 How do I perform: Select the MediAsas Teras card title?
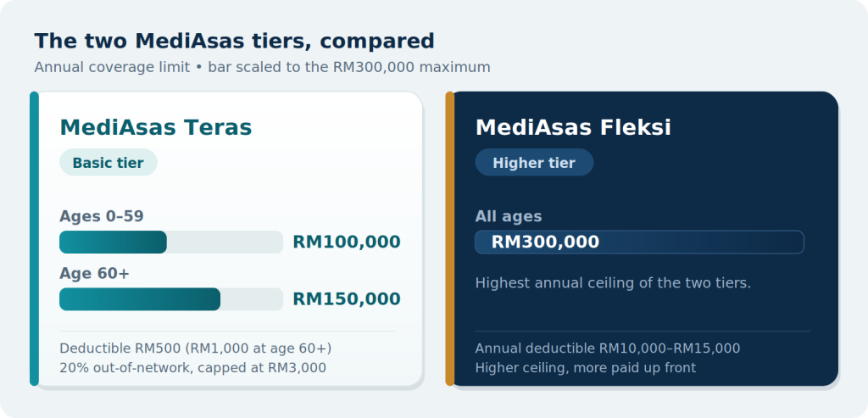pyautogui.click(x=156, y=128)
